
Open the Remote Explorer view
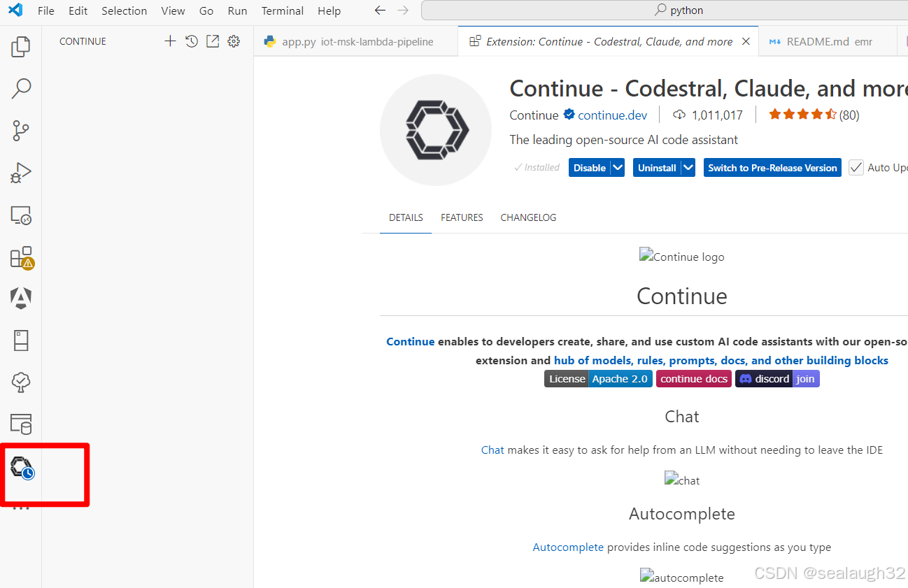point(21,215)
